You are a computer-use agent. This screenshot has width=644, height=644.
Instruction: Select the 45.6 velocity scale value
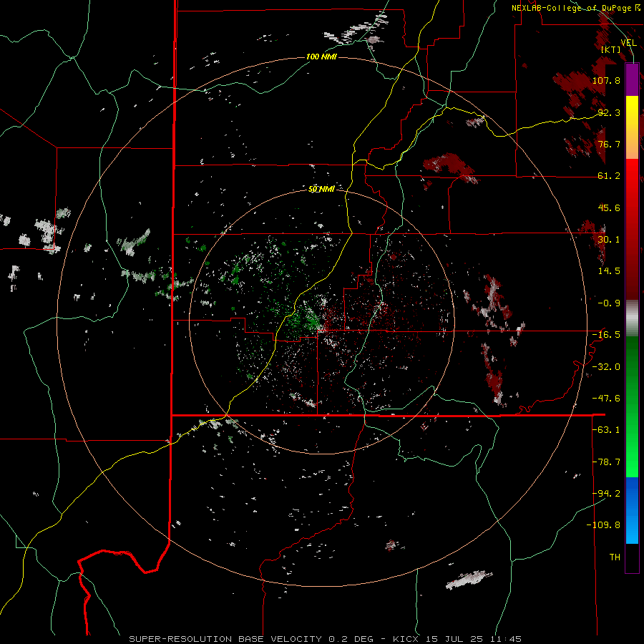click(609, 208)
